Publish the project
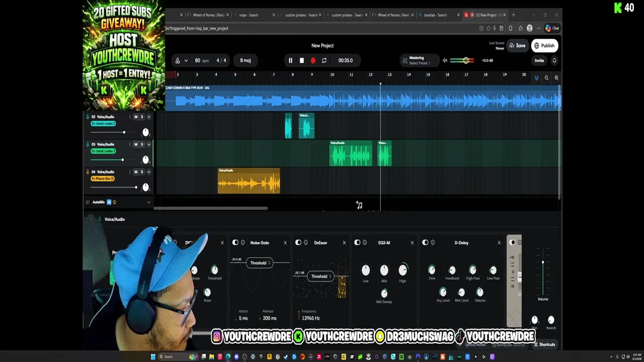 [x=544, y=46]
